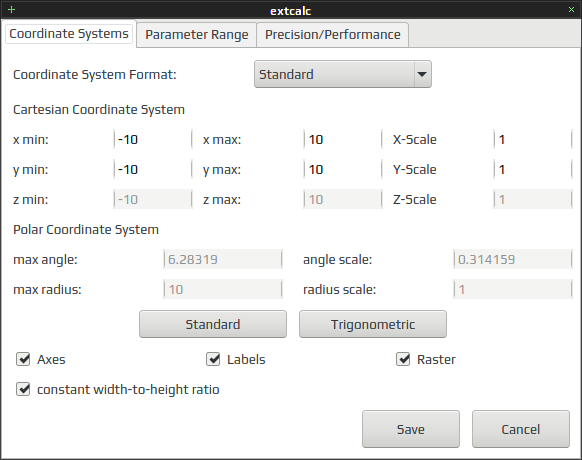This screenshot has height=460, width=582.
Task: Disable constant width-to-height ratio checkbox
Action: point(23,389)
